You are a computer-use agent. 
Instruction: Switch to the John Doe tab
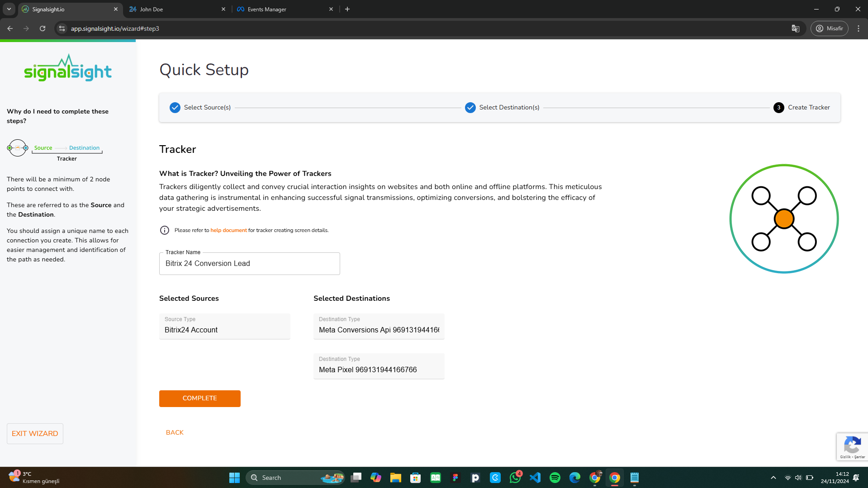[176, 9]
